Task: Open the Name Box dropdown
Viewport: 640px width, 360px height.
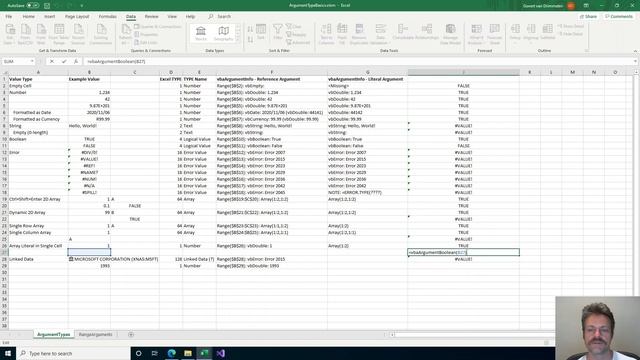Action: [32, 61]
